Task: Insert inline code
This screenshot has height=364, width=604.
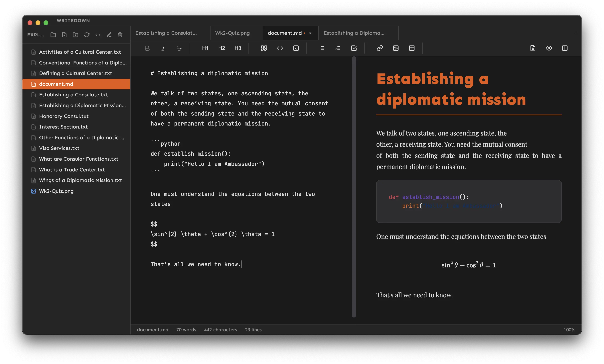Action: coord(280,48)
